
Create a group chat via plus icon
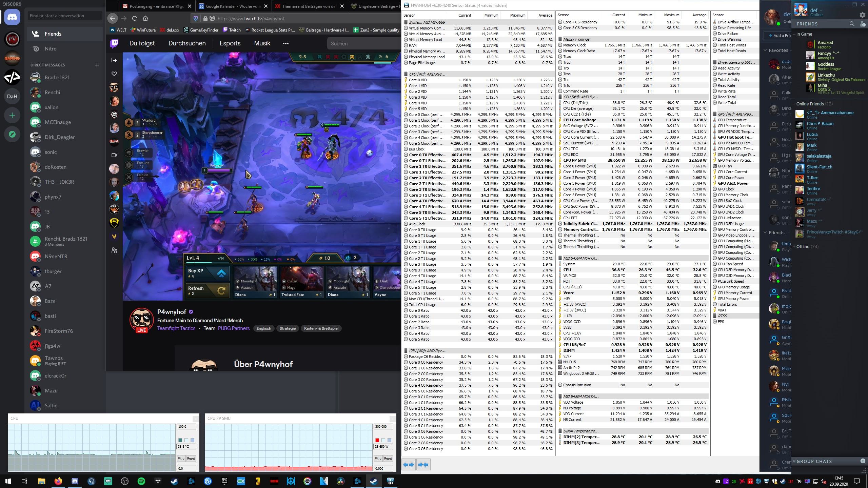[x=863, y=461]
